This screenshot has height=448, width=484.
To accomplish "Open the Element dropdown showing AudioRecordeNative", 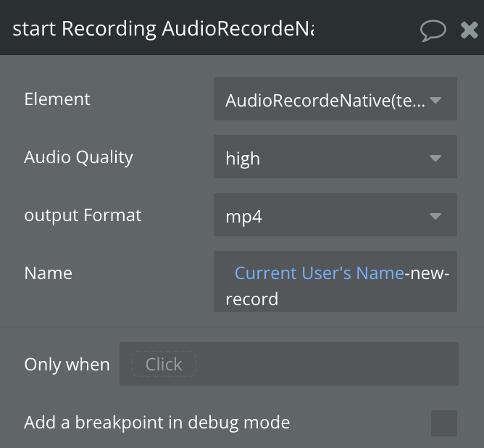I will [x=325, y=99].
